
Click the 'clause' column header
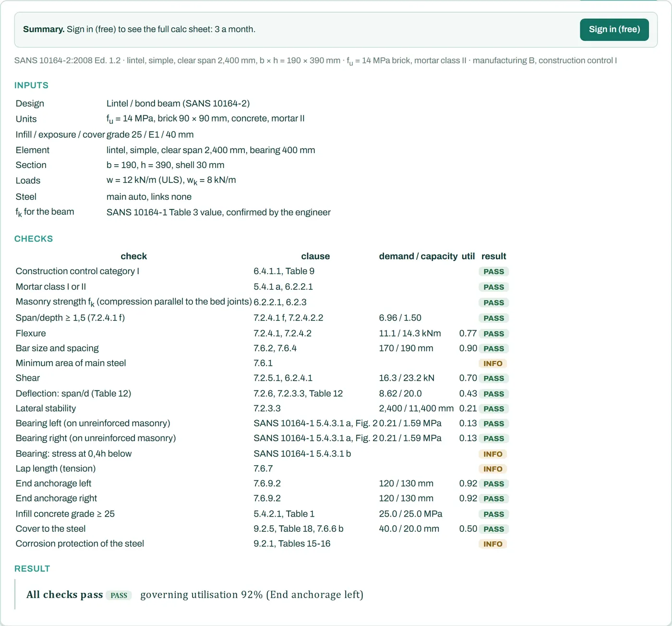tap(315, 256)
